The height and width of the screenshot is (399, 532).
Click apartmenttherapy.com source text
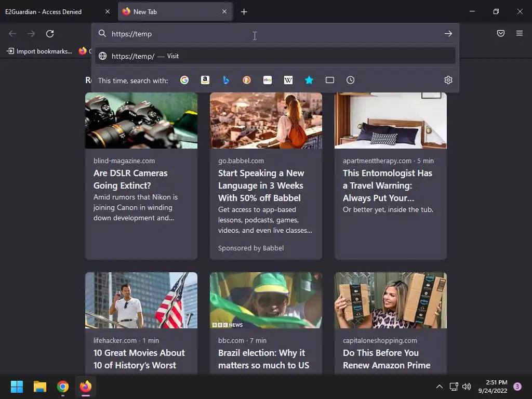(377, 161)
